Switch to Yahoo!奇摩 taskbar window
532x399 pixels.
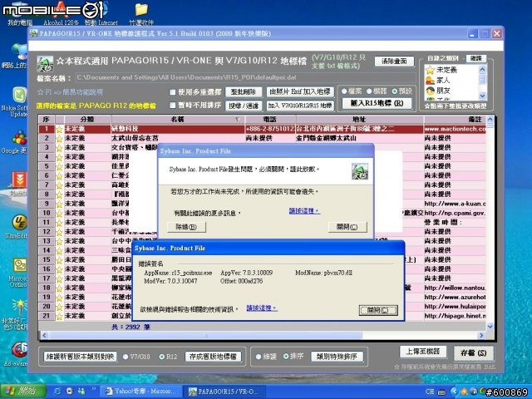click(142, 392)
